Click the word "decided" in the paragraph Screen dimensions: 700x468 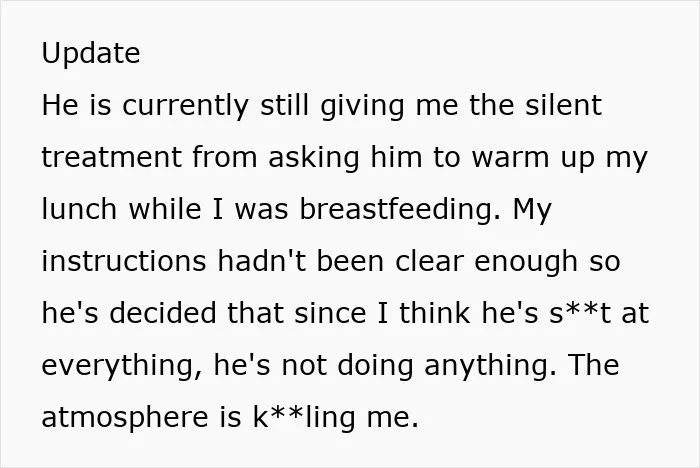[163, 313]
